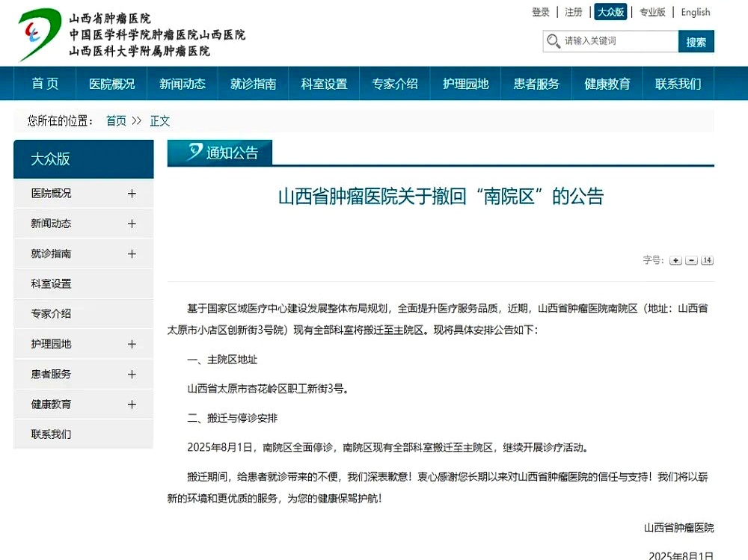This screenshot has width=748, height=560.
Task: Click the heading 一、主院区地址
Action: click(x=222, y=360)
